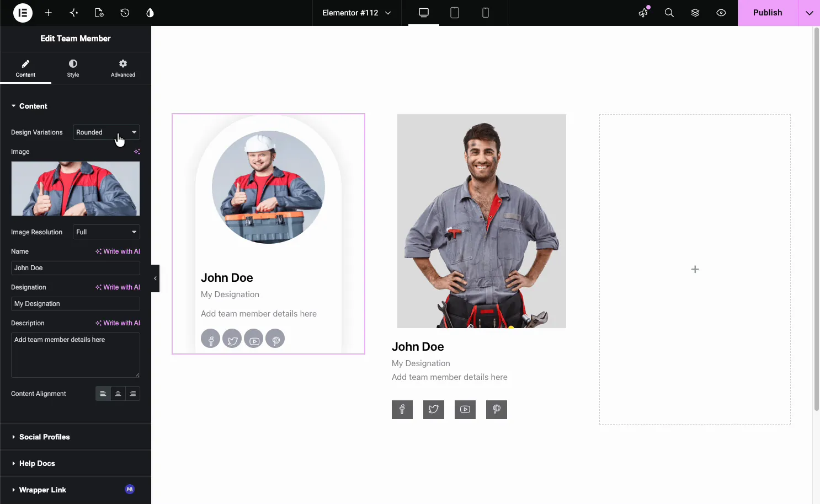Switch to Mobile view icon
Viewport: 820px width, 504px height.
coord(486,13)
